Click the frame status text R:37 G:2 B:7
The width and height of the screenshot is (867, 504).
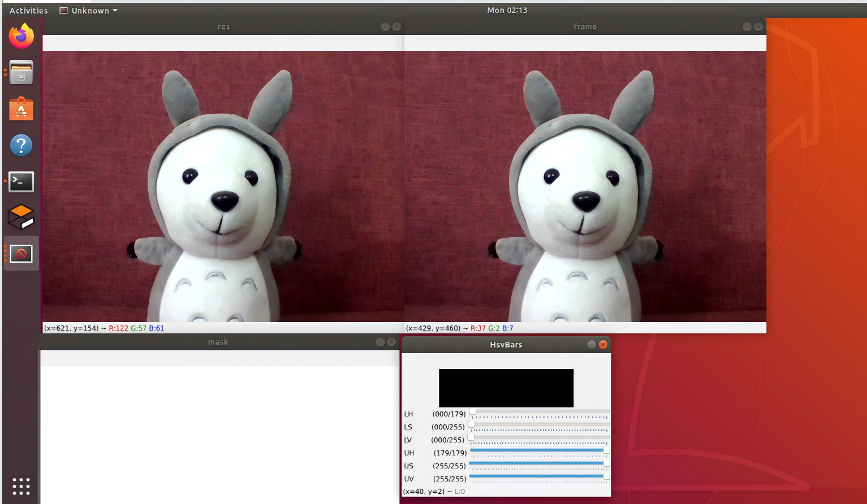coord(492,328)
